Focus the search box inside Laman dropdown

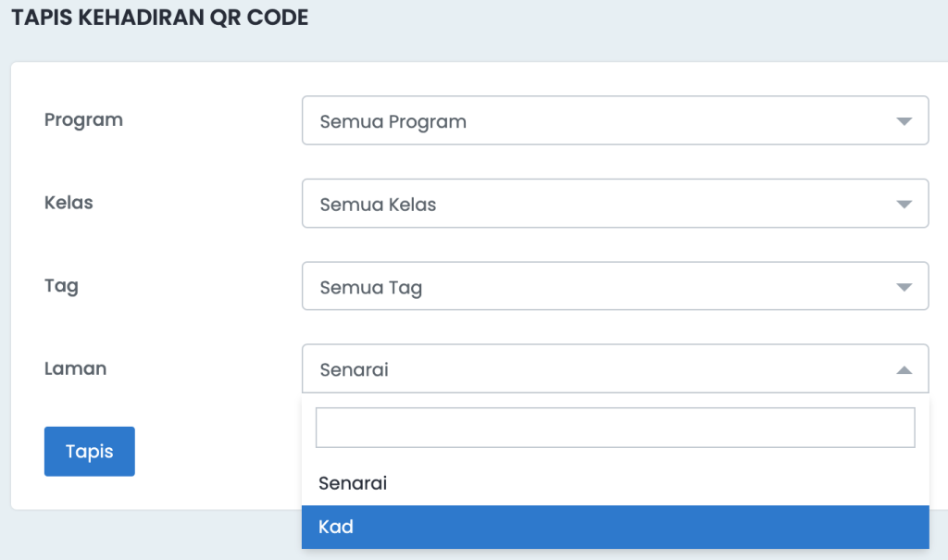(615, 428)
